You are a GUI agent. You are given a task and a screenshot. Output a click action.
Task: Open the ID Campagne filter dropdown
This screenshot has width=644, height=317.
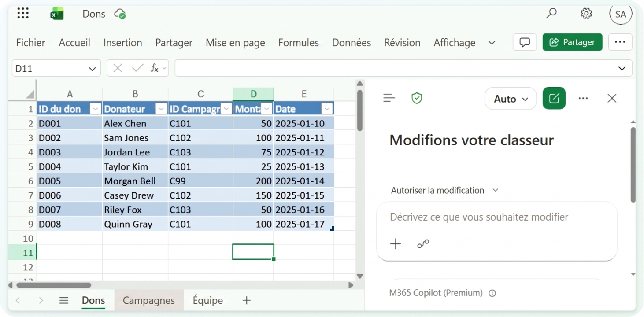pyautogui.click(x=226, y=109)
